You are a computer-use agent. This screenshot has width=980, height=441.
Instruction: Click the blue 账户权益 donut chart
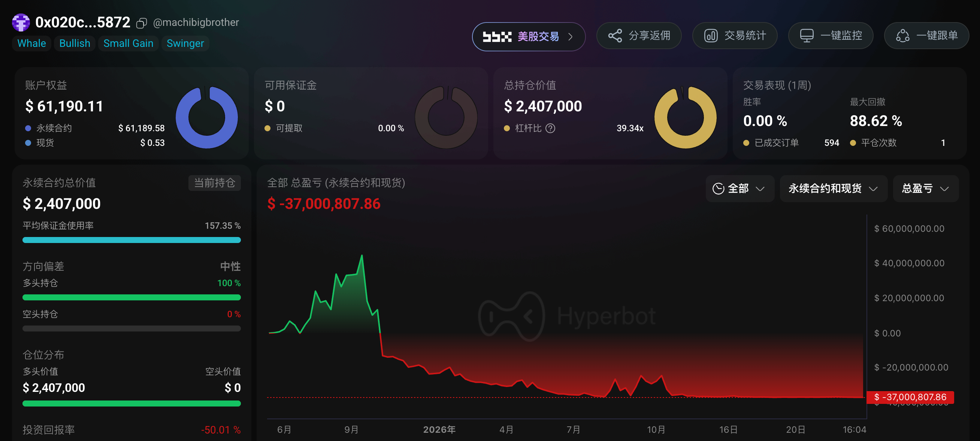point(206,117)
